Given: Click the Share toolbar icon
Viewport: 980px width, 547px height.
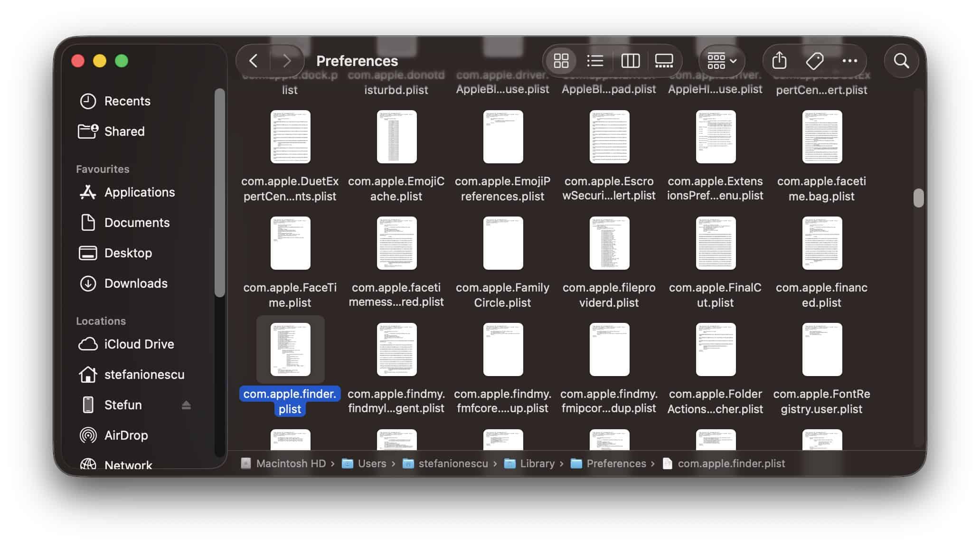Looking at the screenshot, I should (x=779, y=61).
